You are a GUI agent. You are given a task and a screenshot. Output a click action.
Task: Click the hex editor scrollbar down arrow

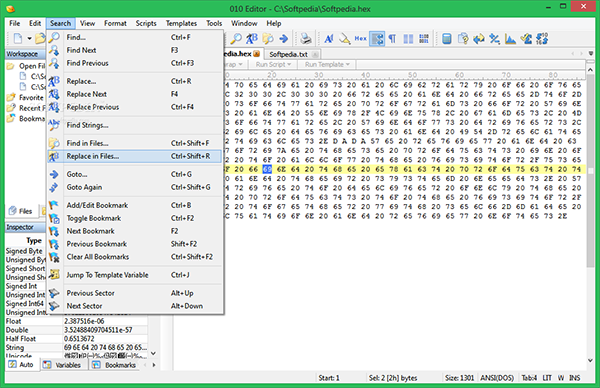[x=590, y=360]
